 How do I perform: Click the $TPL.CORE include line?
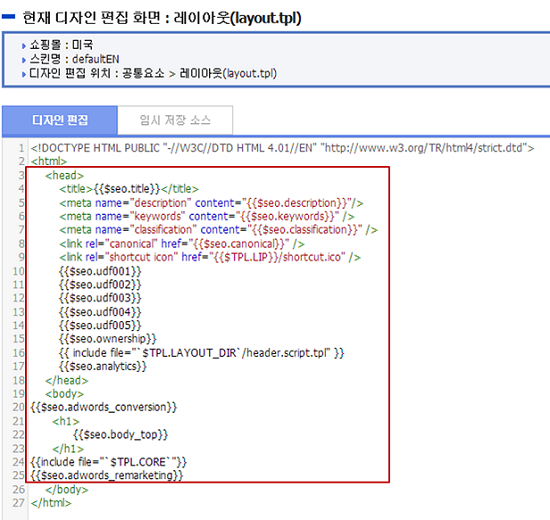[108, 462]
